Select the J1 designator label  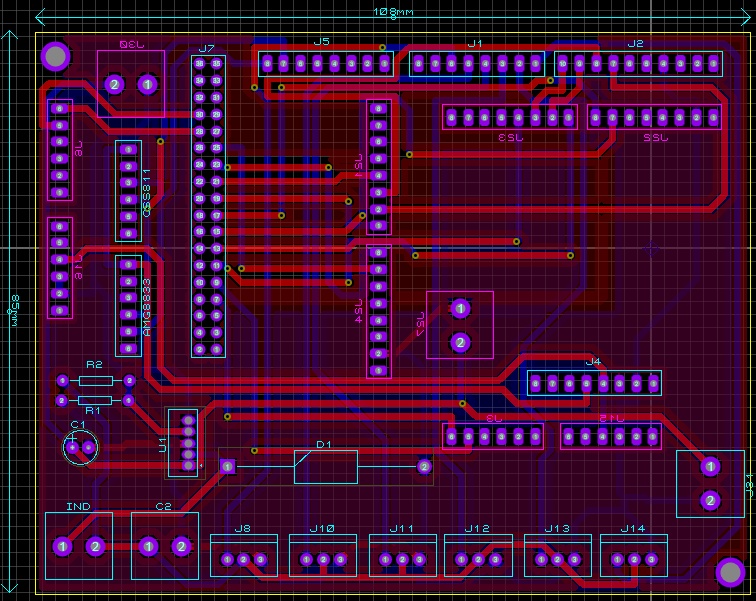[475, 44]
